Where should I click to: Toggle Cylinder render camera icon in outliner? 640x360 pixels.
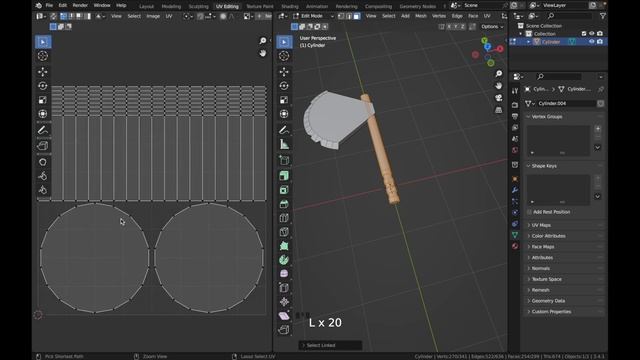(x=600, y=42)
